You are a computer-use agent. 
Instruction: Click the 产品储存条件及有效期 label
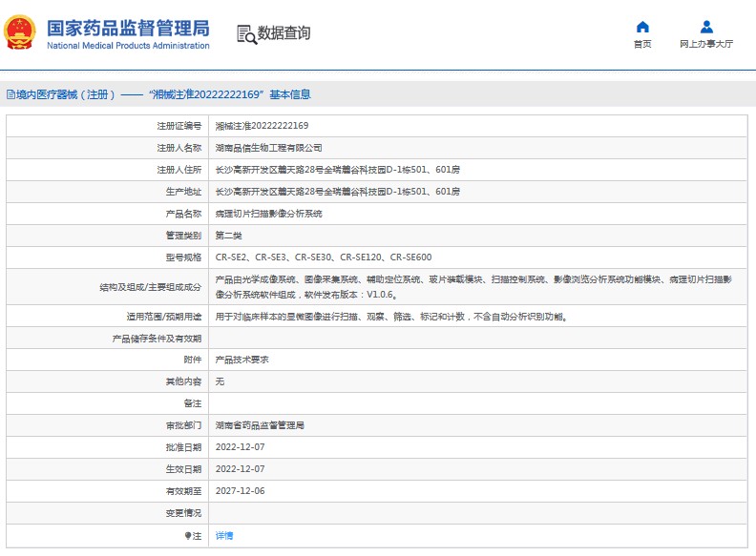(157, 339)
